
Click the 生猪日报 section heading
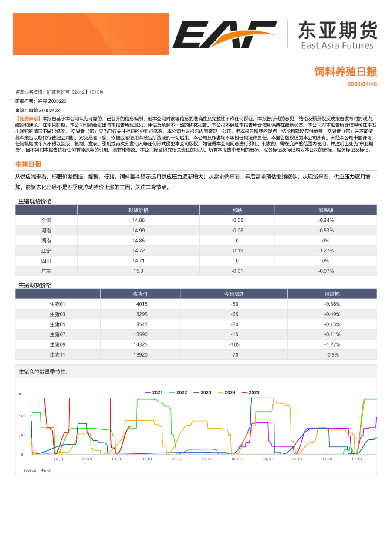click(28, 164)
